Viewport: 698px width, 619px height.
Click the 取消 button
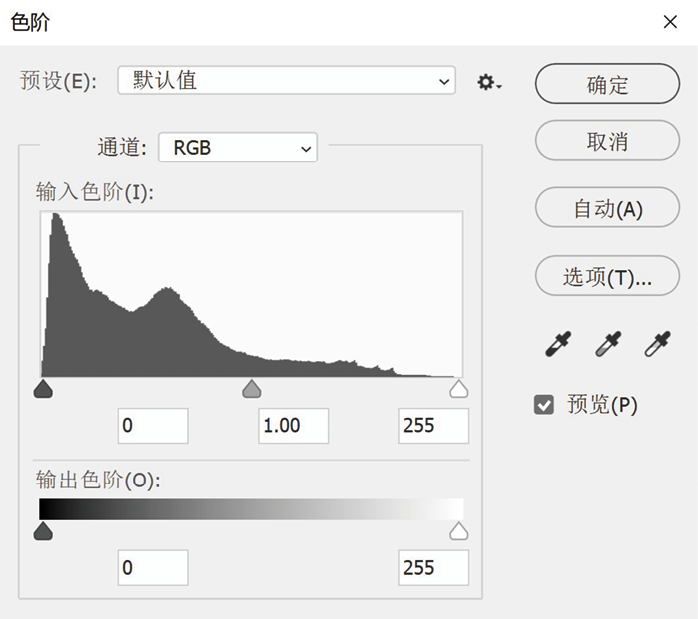coord(607,141)
